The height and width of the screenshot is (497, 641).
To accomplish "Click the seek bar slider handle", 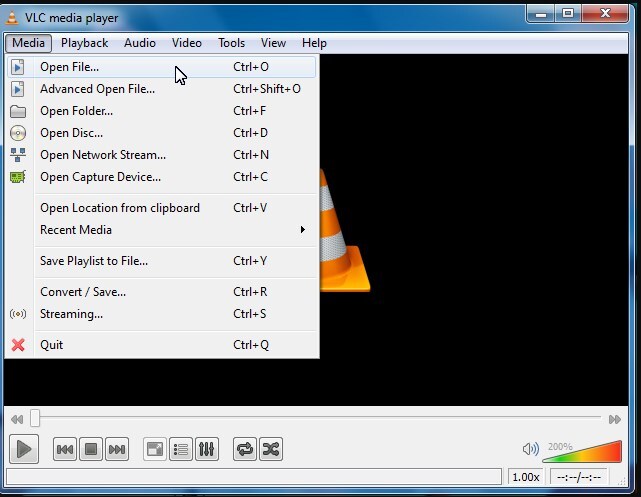I will pos(35,419).
